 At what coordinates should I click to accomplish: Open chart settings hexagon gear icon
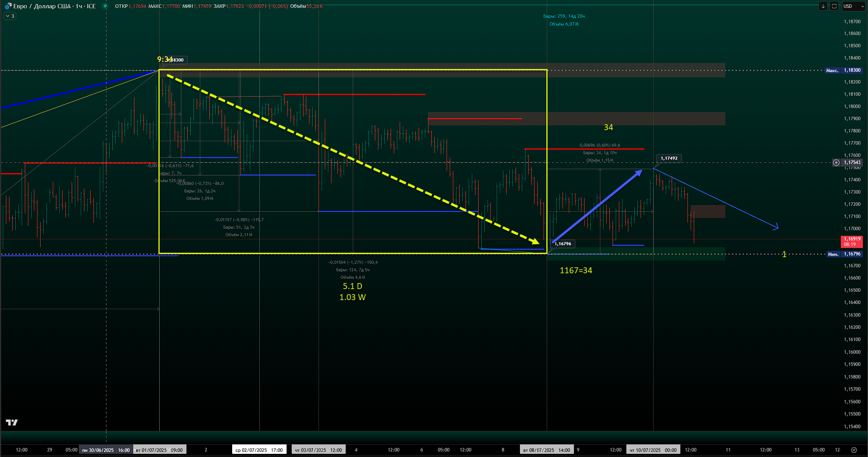click(854, 450)
